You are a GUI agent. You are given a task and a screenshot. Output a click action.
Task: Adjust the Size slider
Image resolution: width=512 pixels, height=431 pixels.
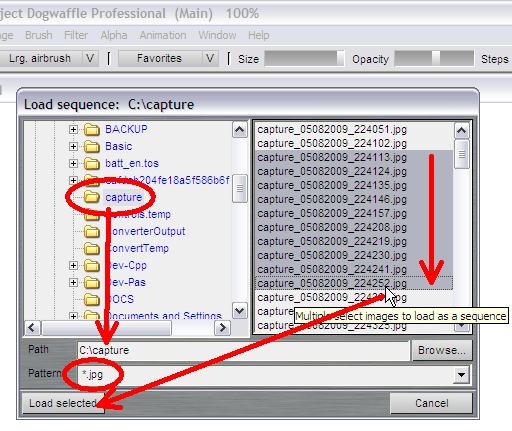click(x=304, y=59)
